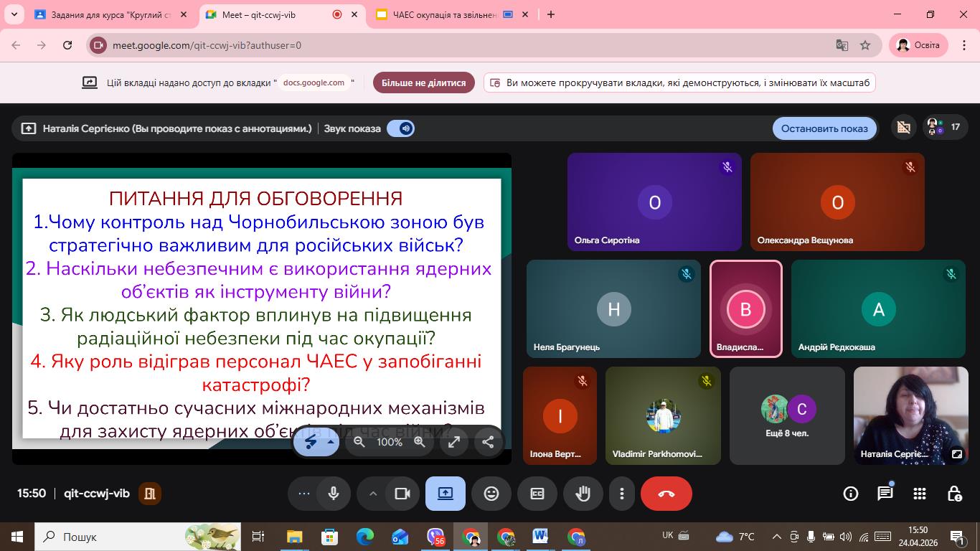This screenshot has width=980, height=551.
Task: Raise your hand in the meeting
Action: [583, 494]
